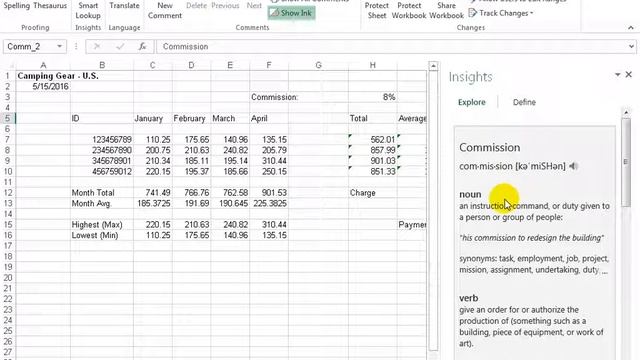Click the Select All corner button
Image resolution: width=640 pixels, height=360 pixels.
(7, 65)
